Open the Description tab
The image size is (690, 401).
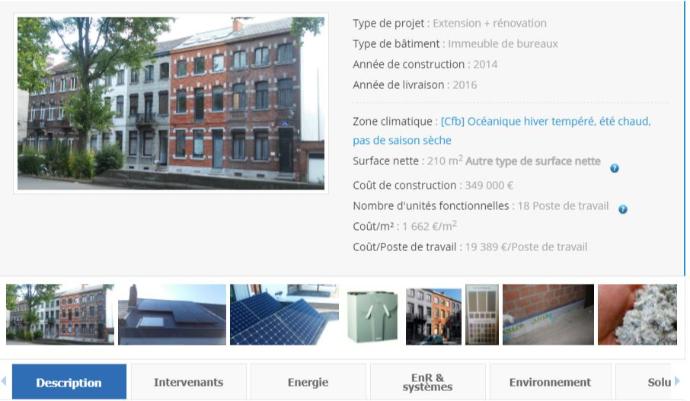[x=69, y=382]
